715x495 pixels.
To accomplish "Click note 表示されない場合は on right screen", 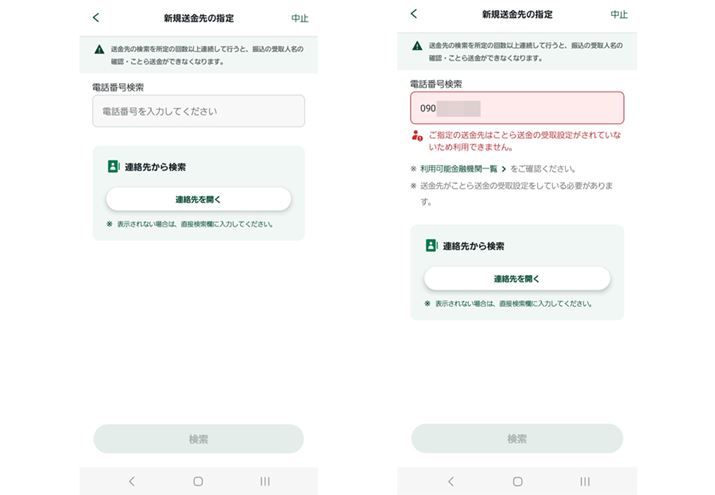I will (x=508, y=304).
